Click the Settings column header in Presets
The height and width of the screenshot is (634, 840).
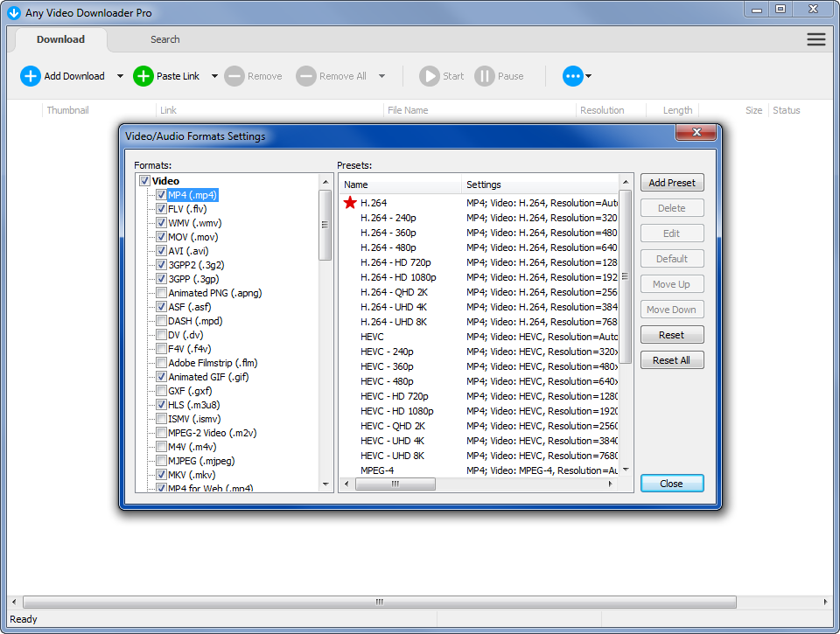[540, 185]
